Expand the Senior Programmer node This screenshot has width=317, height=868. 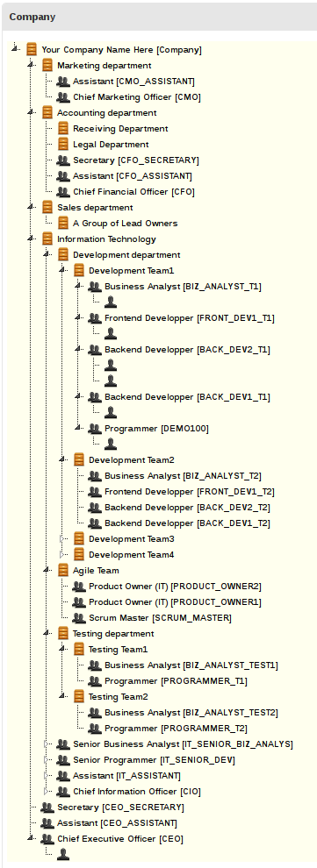tap(47, 759)
